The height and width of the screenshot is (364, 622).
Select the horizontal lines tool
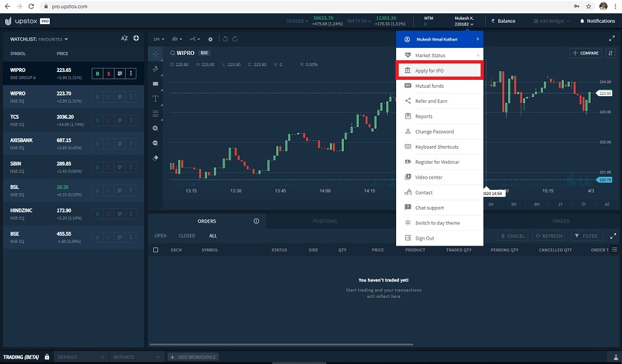156,114
